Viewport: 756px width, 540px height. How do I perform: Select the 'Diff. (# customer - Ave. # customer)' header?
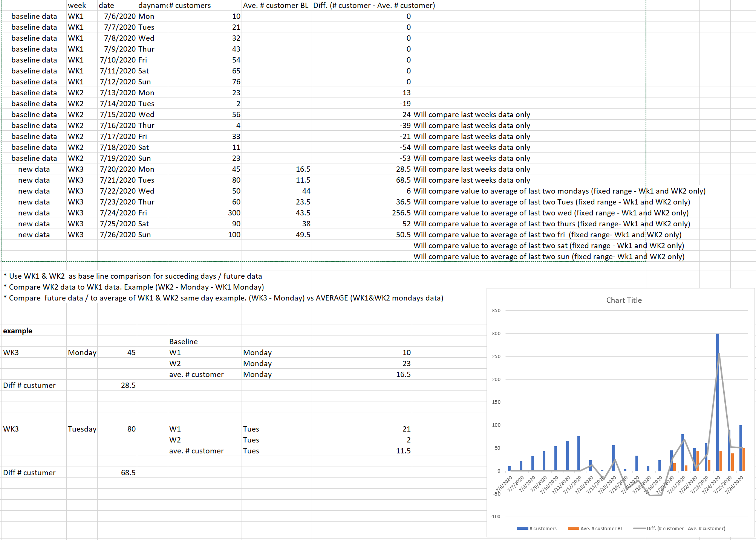(x=374, y=5)
